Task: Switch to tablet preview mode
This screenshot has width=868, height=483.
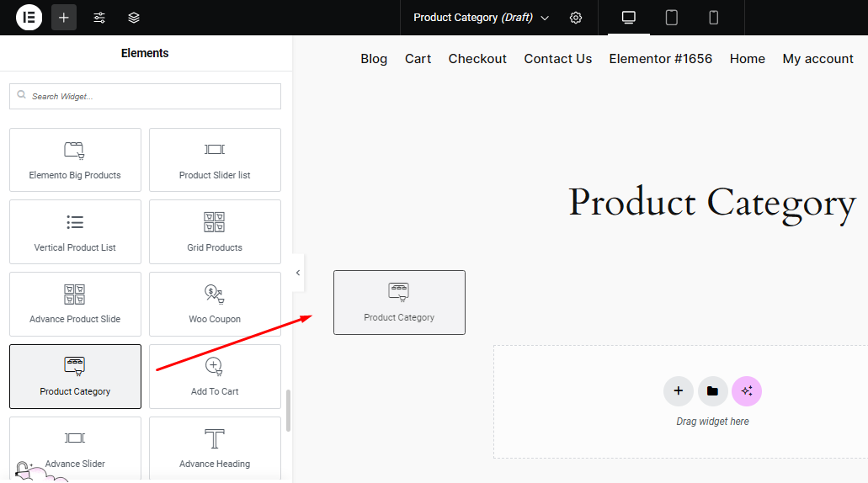Action: click(x=671, y=18)
